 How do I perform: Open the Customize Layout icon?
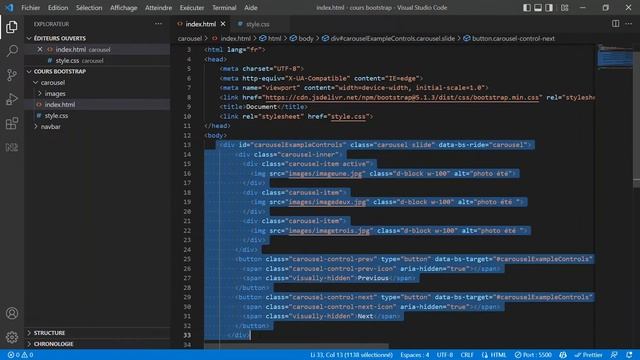click(x=564, y=7)
